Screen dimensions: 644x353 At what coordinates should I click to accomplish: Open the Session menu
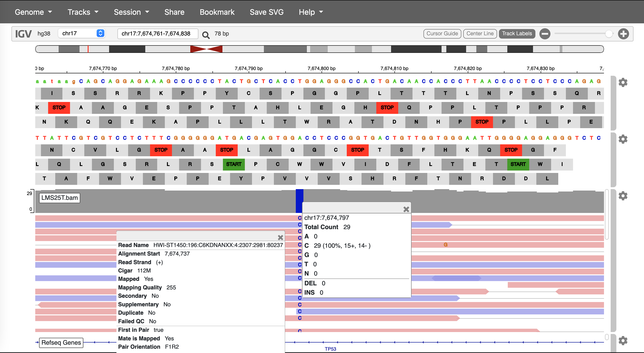pos(131,12)
